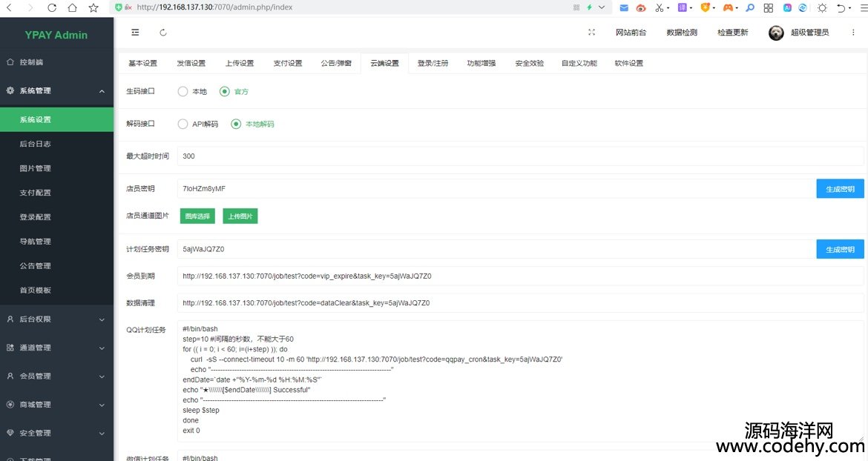Open 支付配置 in the sidebar
Viewport: 868px width, 461px height.
coord(36,193)
